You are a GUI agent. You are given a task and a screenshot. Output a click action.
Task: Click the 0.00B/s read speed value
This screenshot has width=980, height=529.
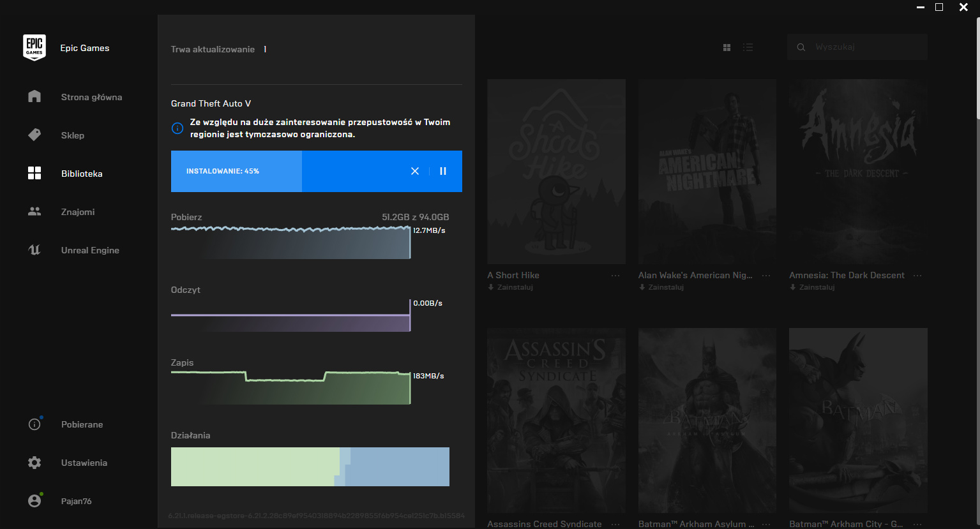428,303
